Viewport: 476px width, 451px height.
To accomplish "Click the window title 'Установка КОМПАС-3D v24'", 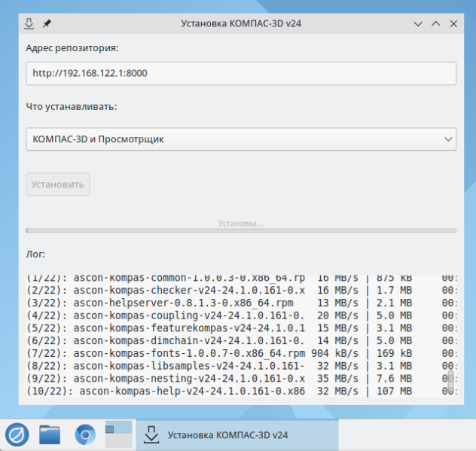I will coord(241,23).
